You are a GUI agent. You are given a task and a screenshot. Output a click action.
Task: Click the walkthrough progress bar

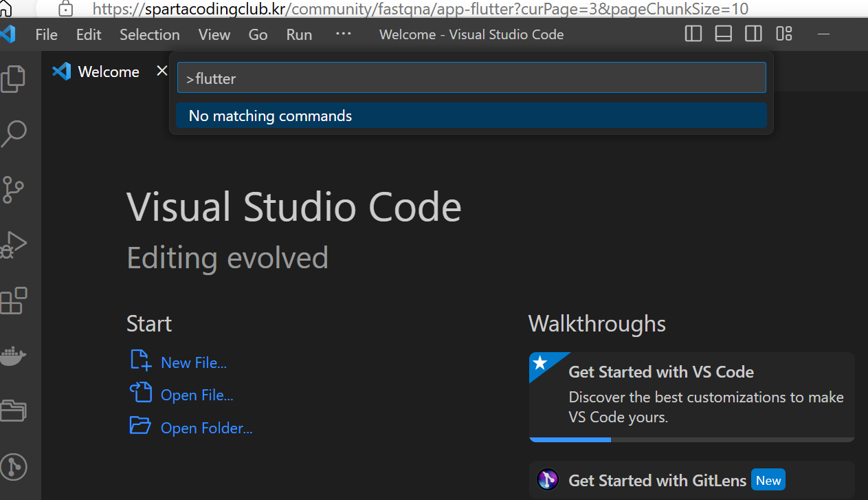[x=691, y=439]
